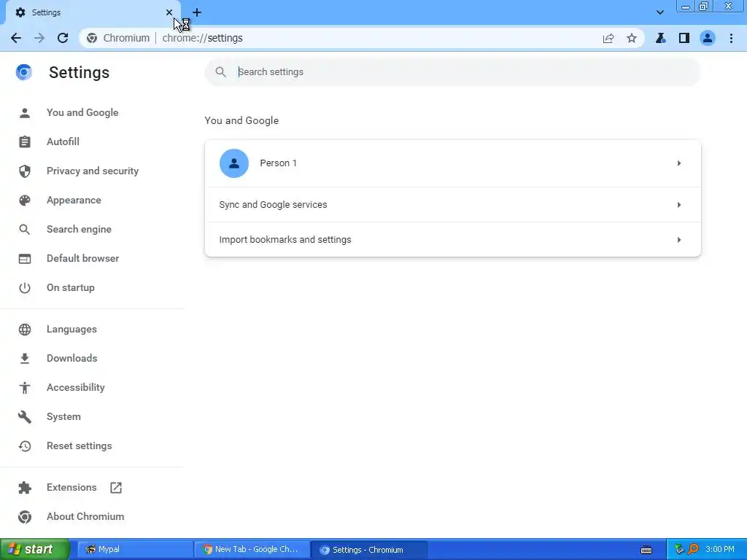Open the Windows Start menu
Image resolution: width=747 pixels, height=560 pixels.
pos(35,550)
